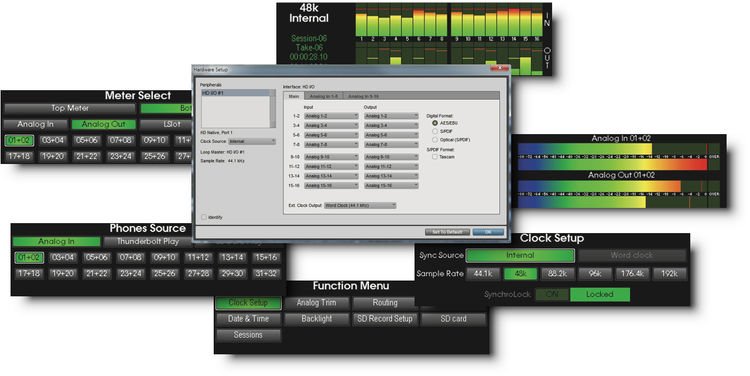Open Input 15-16 dropdown showing Analog 15-16
Image resolution: width=750 pixels, height=376 pixels.
(331, 186)
